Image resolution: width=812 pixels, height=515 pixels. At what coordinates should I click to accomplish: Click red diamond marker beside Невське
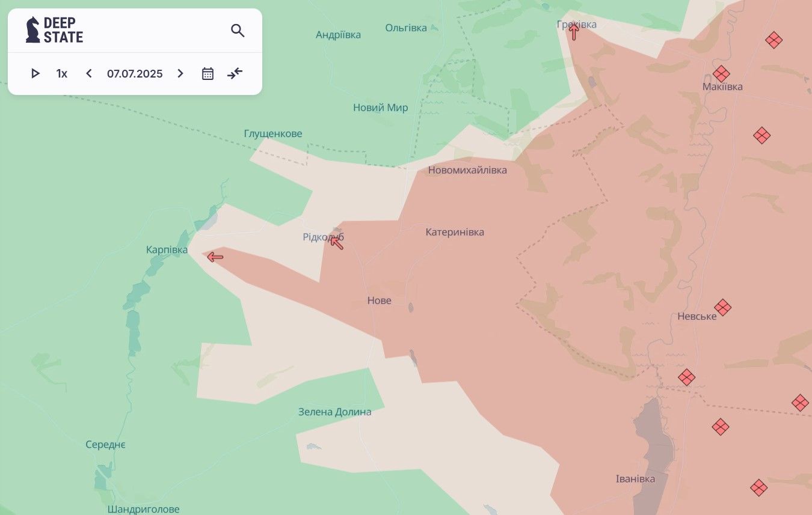(722, 308)
